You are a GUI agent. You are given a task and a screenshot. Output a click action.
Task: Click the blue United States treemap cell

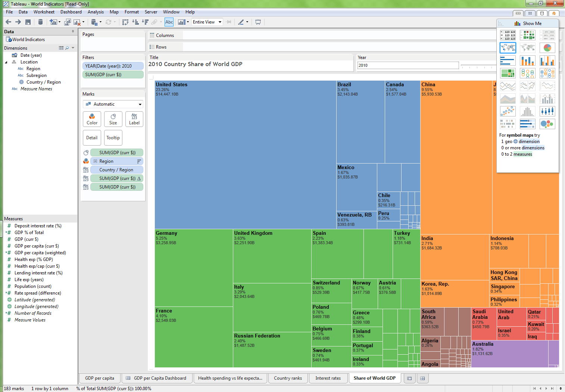coord(245,155)
